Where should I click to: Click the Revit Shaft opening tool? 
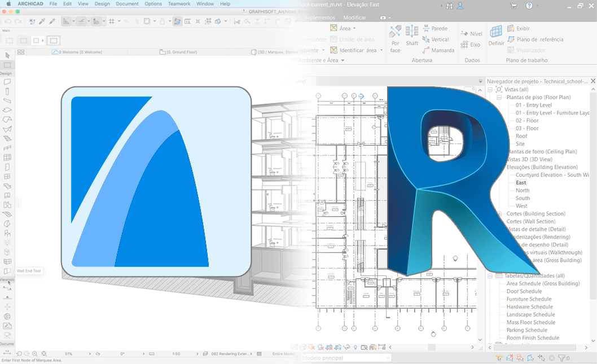pos(412,36)
